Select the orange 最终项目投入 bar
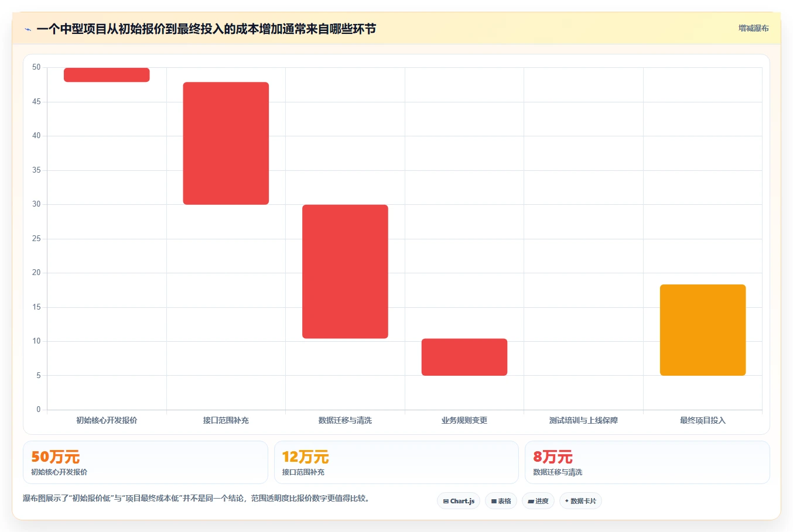Viewport: 793px width, 532px height. [703, 330]
